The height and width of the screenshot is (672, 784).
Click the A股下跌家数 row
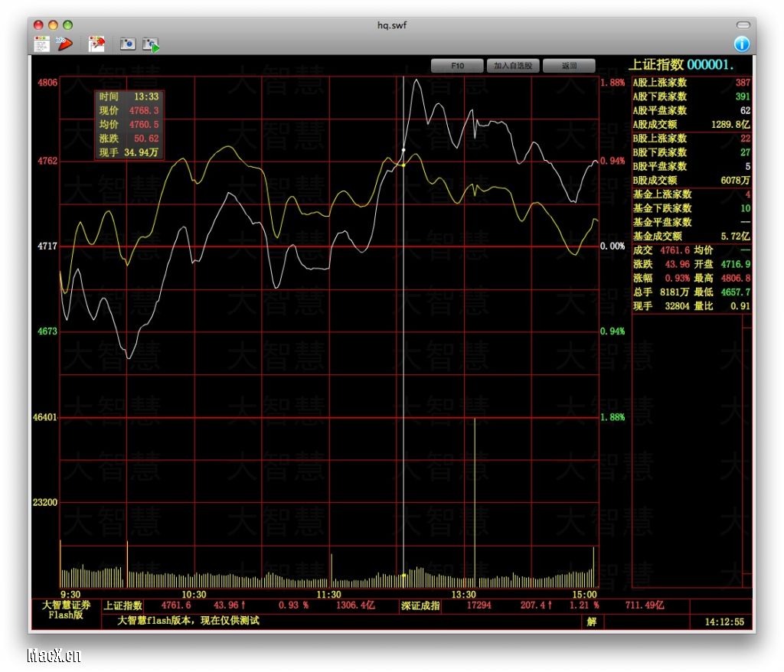(x=691, y=96)
